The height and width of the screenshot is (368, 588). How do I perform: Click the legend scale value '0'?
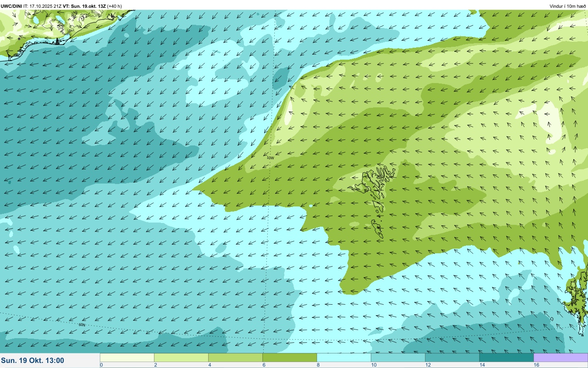[x=101, y=365]
